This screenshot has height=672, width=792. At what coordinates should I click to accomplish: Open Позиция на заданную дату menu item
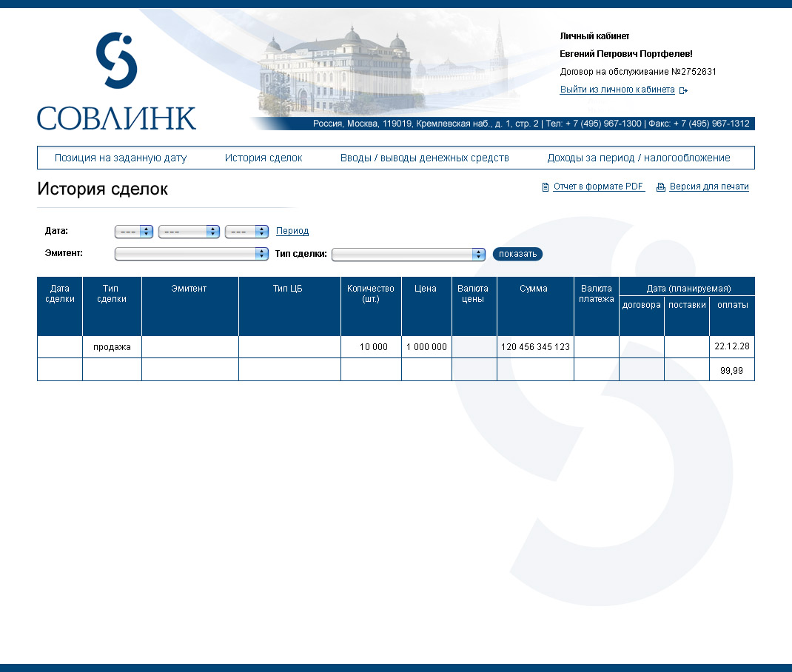[x=121, y=158]
